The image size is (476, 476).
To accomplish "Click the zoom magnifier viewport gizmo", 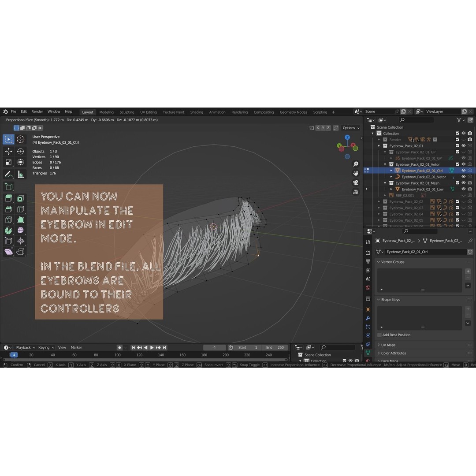I will [356, 164].
